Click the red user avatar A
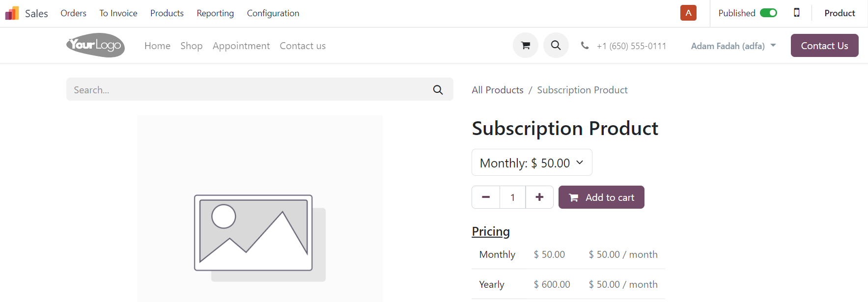The height and width of the screenshot is (302, 868). click(688, 13)
